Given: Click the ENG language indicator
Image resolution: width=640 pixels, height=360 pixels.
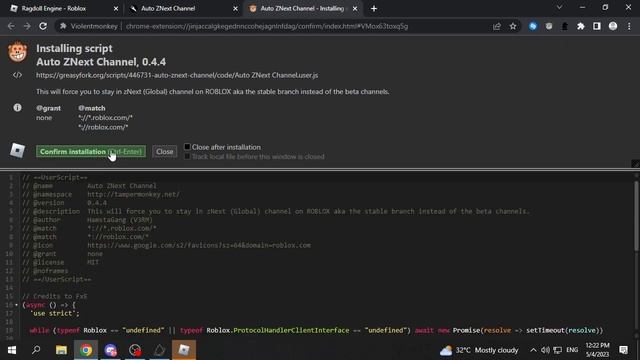Looking at the screenshot, I should [572, 350].
